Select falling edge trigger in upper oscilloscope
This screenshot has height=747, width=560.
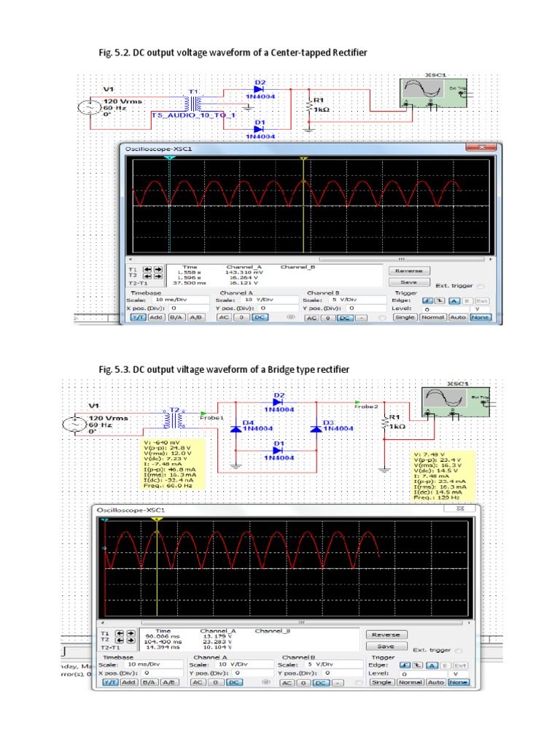point(440,301)
